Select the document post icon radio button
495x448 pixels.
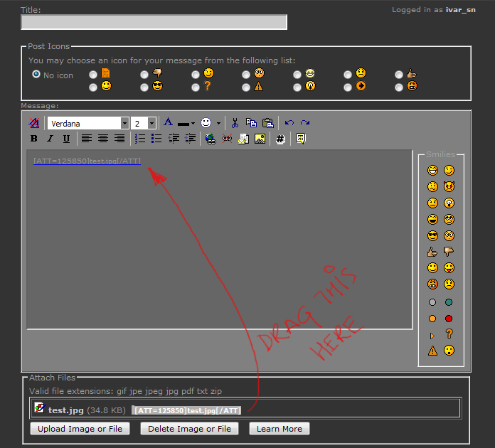click(93, 75)
